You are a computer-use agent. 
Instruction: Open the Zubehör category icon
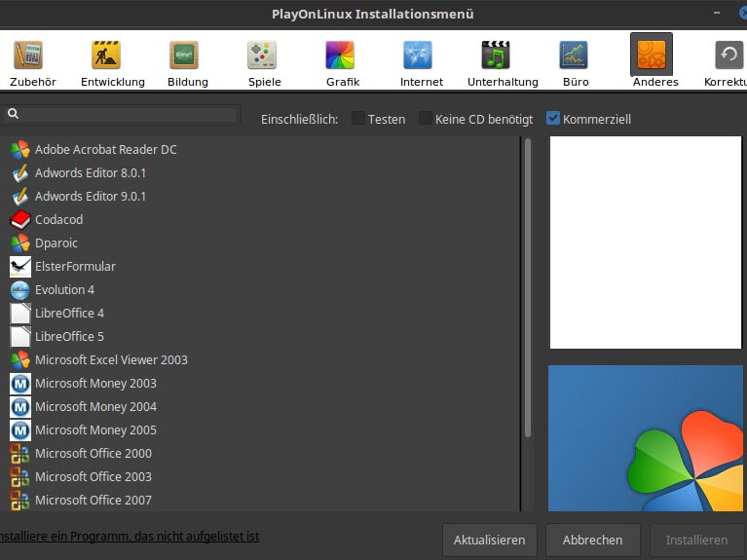coord(27,55)
